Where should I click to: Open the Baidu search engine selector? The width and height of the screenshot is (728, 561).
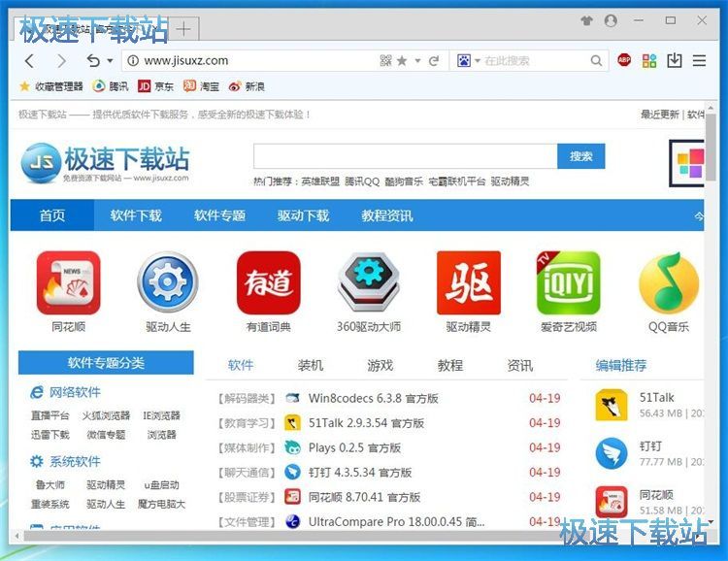[468, 60]
